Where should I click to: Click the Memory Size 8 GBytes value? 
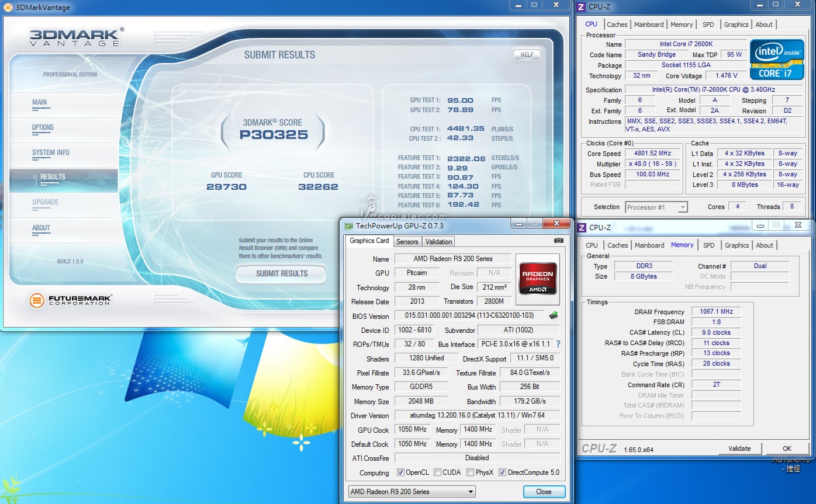click(643, 276)
